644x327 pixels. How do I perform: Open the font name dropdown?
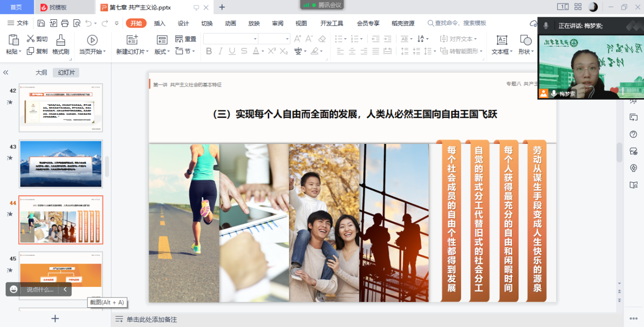click(x=255, y=39)
